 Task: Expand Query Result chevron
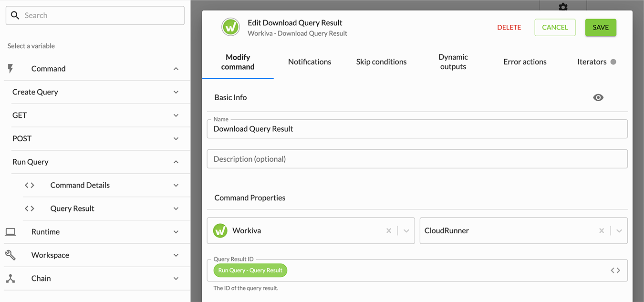[176, 208]
